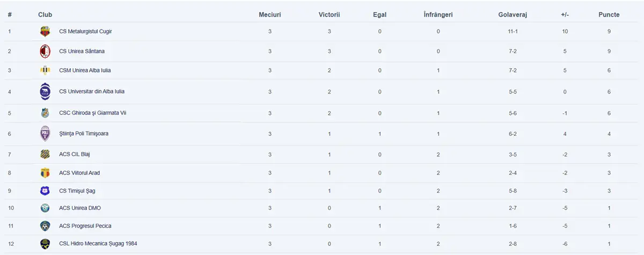Viewport: 644px width, 255px height.
Task: Click the Știința Poli Timișoara purple crest
Action: (x=45, y=133)
